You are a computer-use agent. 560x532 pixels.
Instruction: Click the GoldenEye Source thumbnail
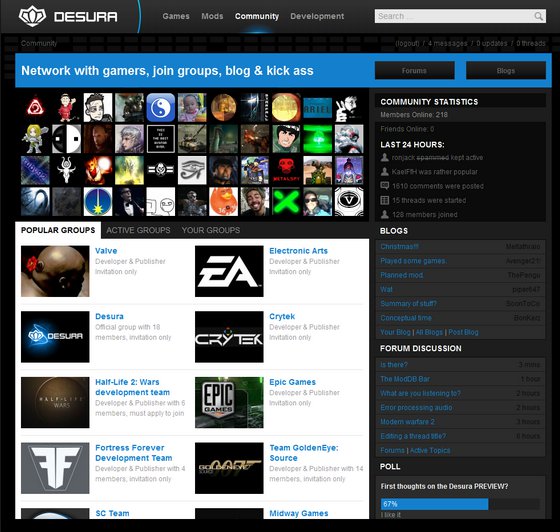229,468
